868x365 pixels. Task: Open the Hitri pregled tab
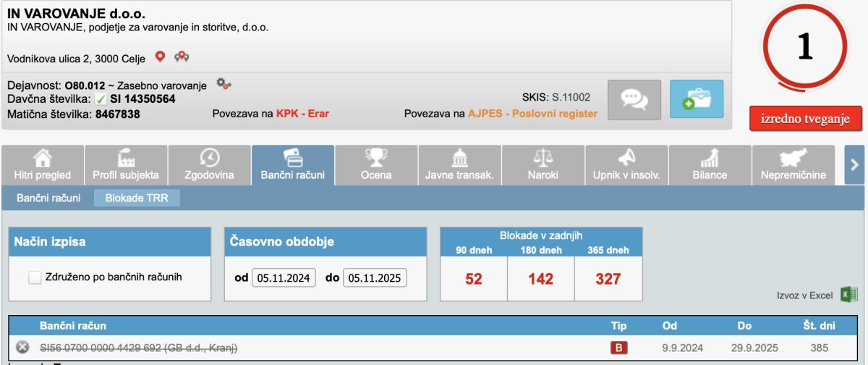point(43,164)
